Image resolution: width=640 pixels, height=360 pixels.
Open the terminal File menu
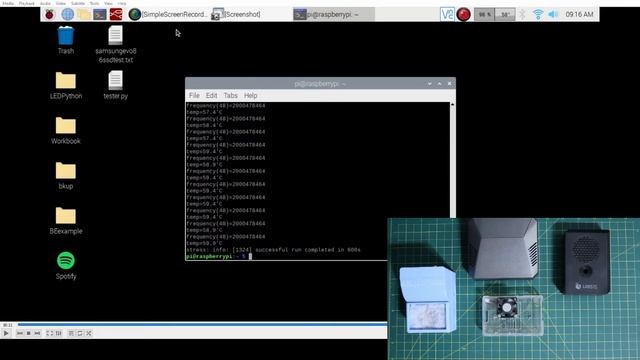(x=194, y=96)
